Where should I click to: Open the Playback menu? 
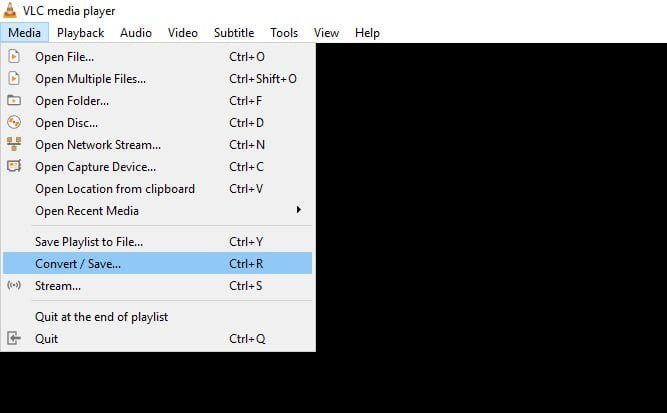pos(80,33)
